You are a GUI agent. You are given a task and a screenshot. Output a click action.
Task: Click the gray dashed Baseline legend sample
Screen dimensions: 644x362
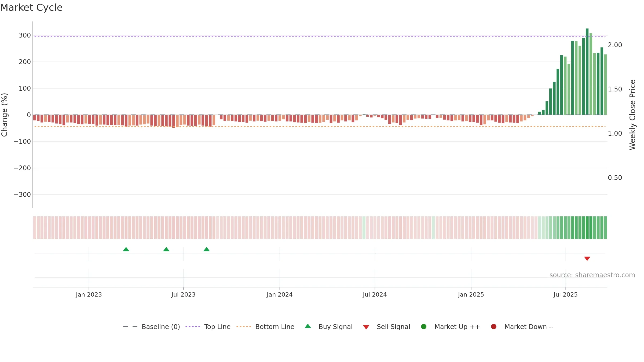point(130,327)
